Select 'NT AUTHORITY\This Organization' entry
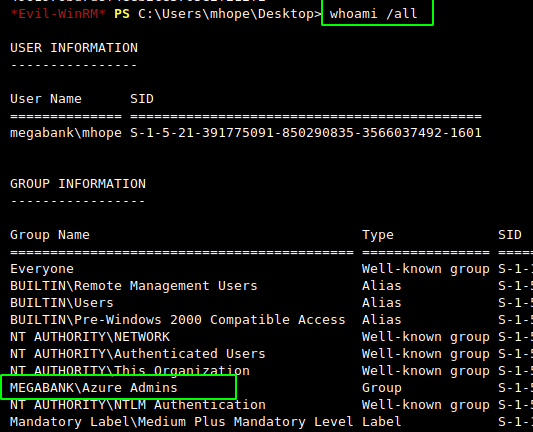The image size is (533, 432). [x=130, y=371]
